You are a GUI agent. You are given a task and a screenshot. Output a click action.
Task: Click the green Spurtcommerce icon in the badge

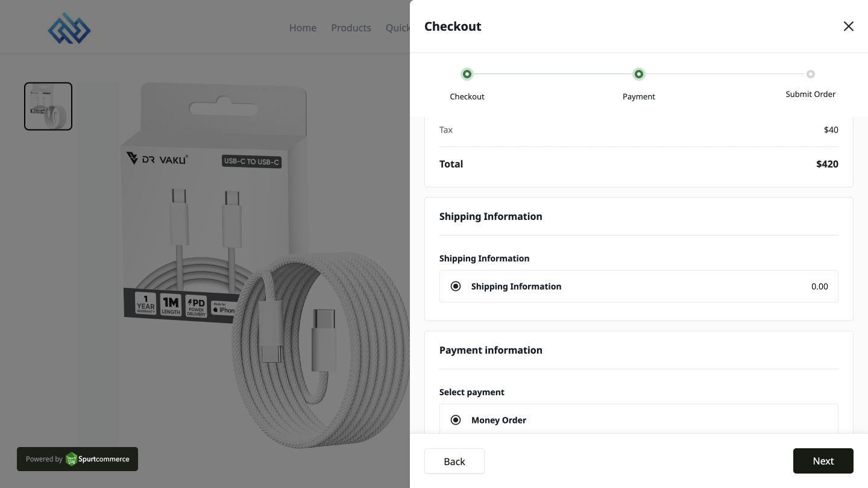71,459
